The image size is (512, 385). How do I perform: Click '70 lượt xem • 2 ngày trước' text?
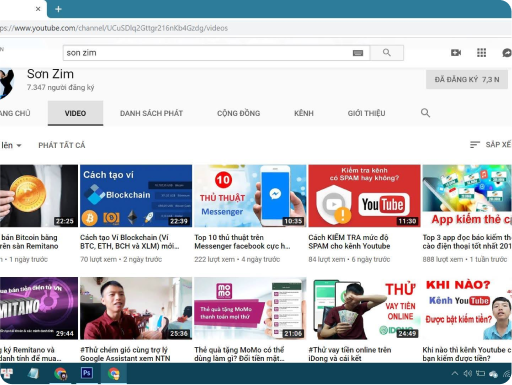click(121, 259)
